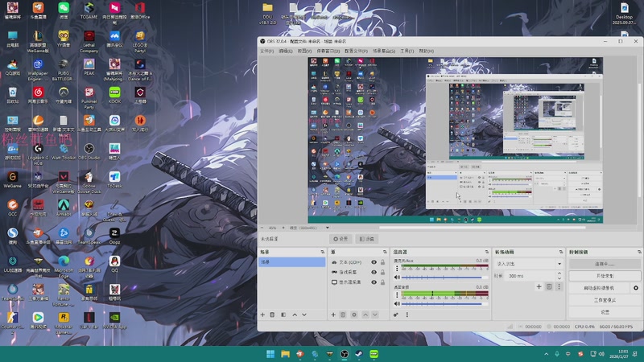Mute desktop audio with speaker icon
Screen dimensions: 644x362
tap(397, 304)
